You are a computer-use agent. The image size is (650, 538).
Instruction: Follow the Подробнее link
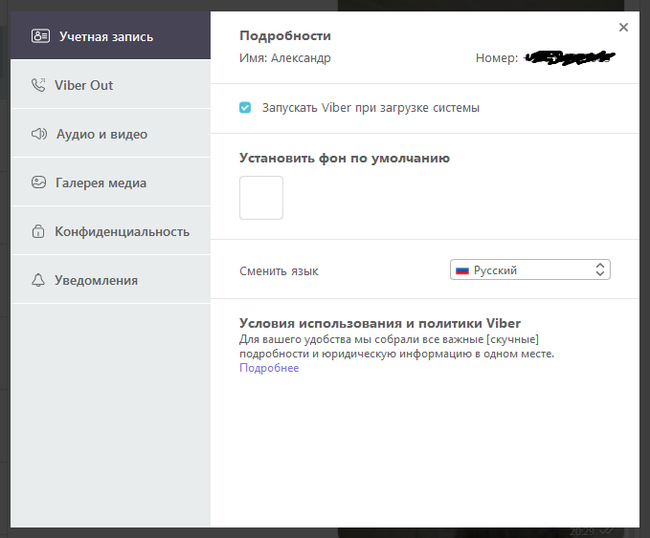(269, 368)
